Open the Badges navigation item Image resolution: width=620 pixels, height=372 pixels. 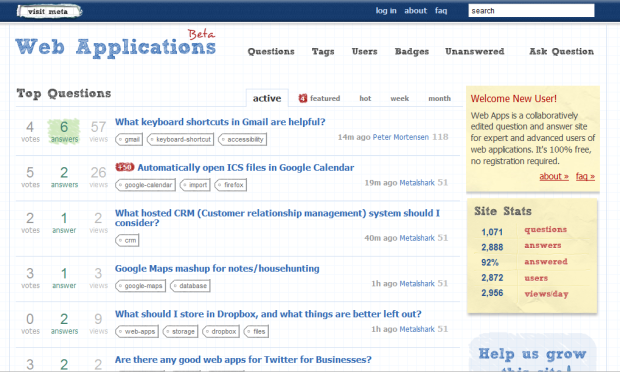click(412, 51)
